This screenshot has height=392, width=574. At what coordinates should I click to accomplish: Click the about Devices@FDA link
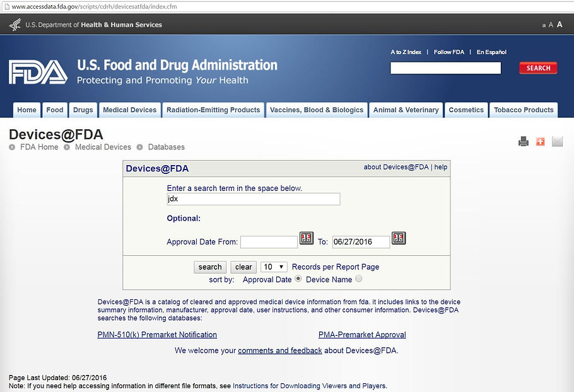coord(395,167)
